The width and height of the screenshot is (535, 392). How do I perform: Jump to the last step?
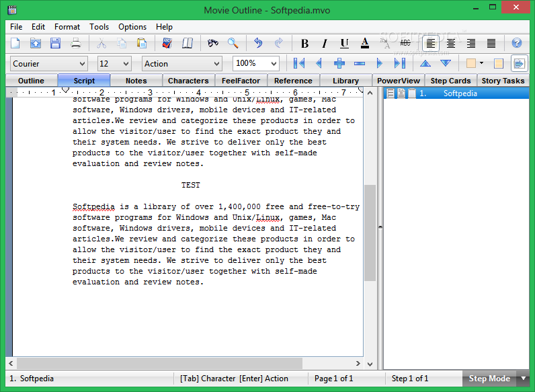399,63
